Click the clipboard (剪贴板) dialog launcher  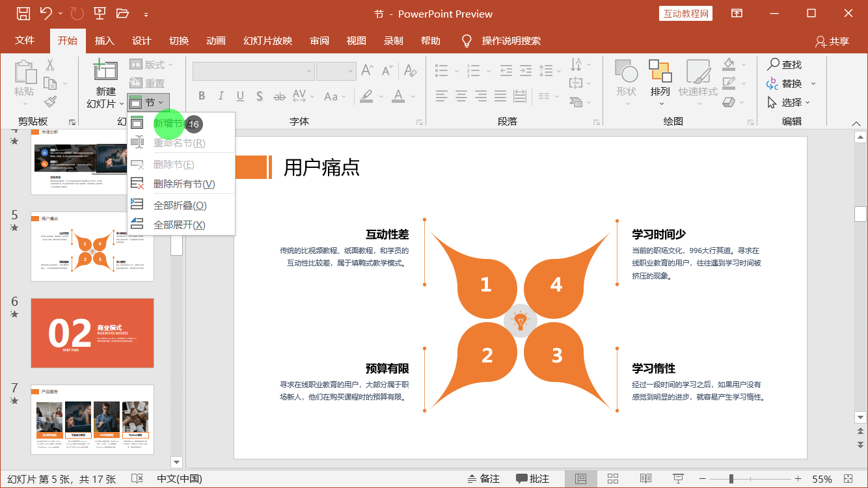pyautogui.click(x=72, y=122)
